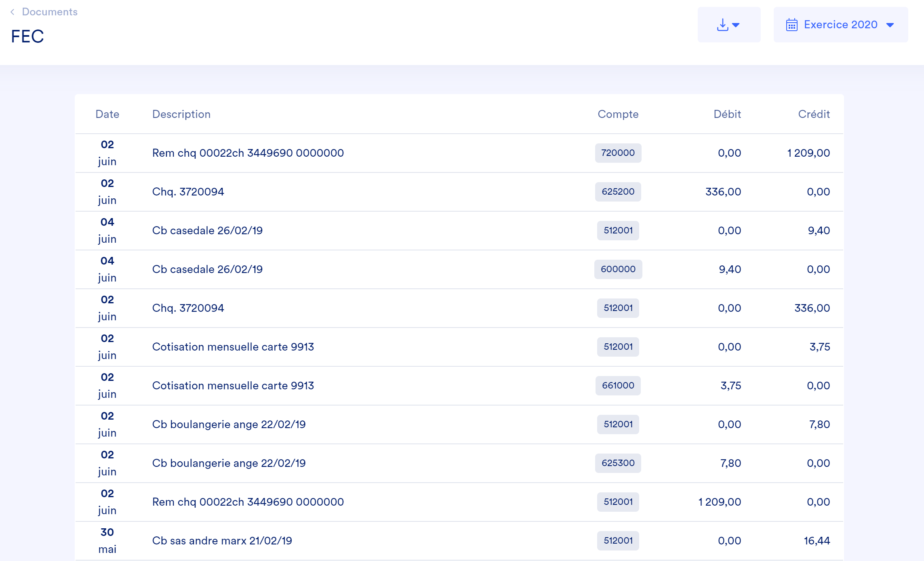The width and height of the screenshot is (924, 561).
Task: Click the Crédit column header
Action: point(814,114)
